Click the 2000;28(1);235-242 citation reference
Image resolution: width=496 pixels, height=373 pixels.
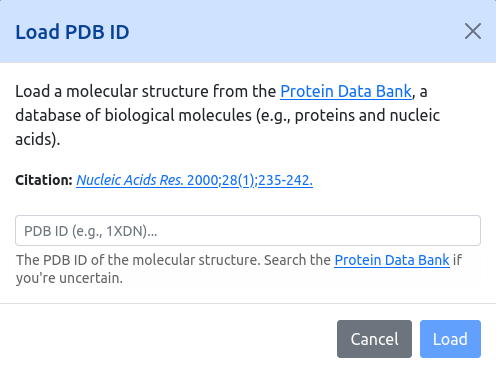(x=250, y=180)
